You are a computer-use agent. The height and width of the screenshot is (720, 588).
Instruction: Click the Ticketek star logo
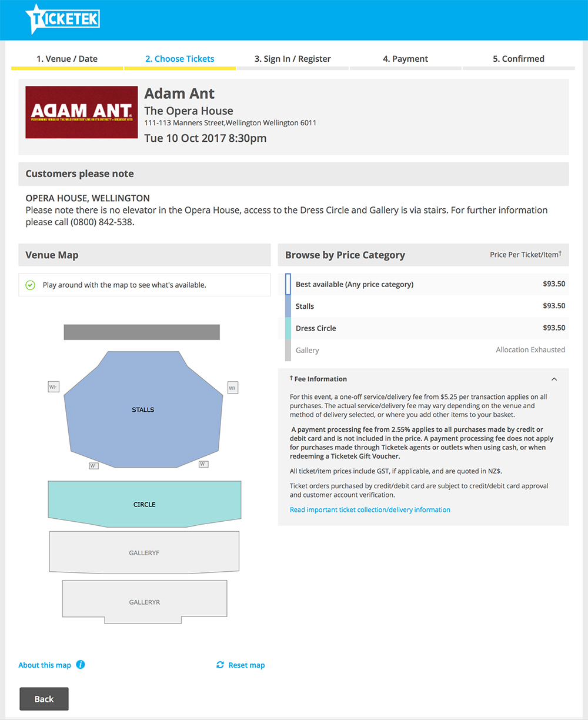click(x=62, y=19)
